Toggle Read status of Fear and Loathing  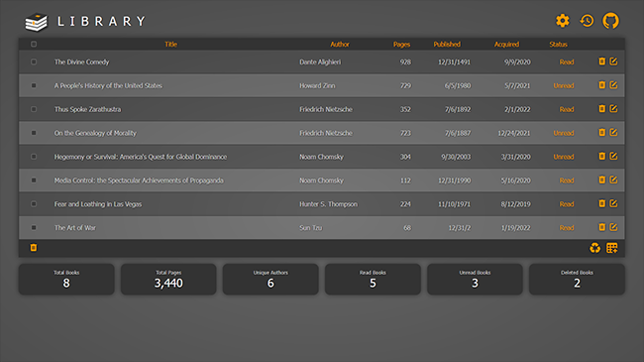pos(567,204)
